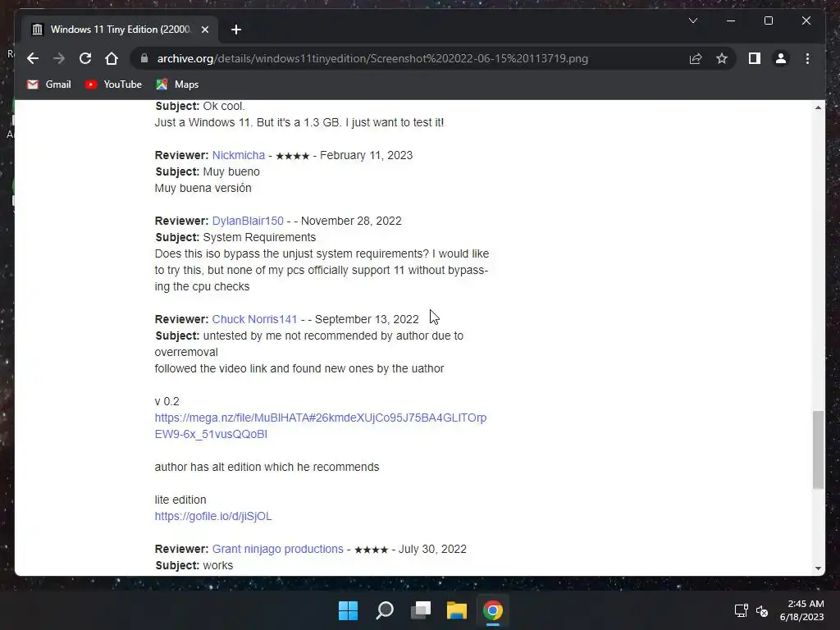Close the Windows 11 Tiny Edition tab
The image size is (840, 630).
pos(204,30)
